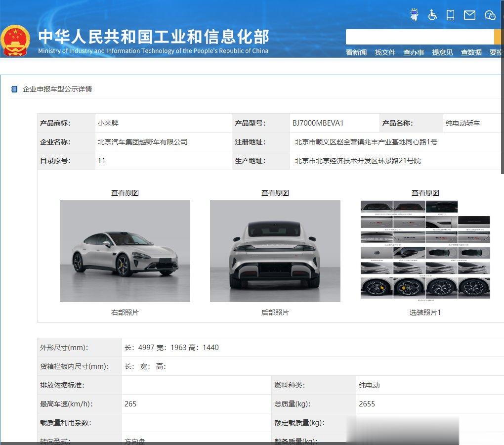Select the registered address text 北京市顺义区
This screenshot has width=504, height=445.
click(316, 142)
